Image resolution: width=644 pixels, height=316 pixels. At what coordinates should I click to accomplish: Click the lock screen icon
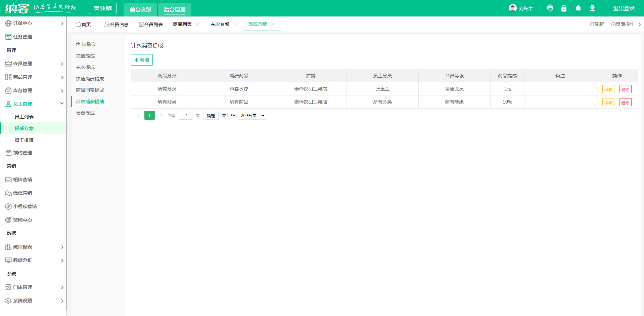564,8
